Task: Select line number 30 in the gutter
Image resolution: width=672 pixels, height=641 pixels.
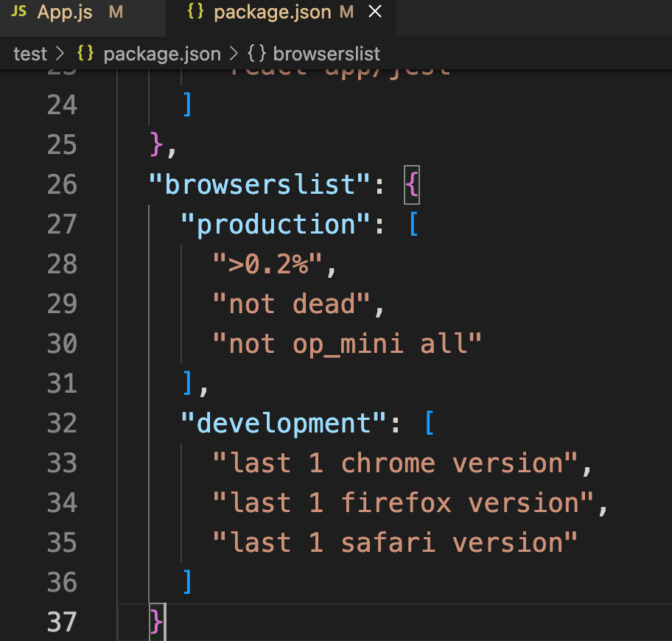Action: pos(62,343)
